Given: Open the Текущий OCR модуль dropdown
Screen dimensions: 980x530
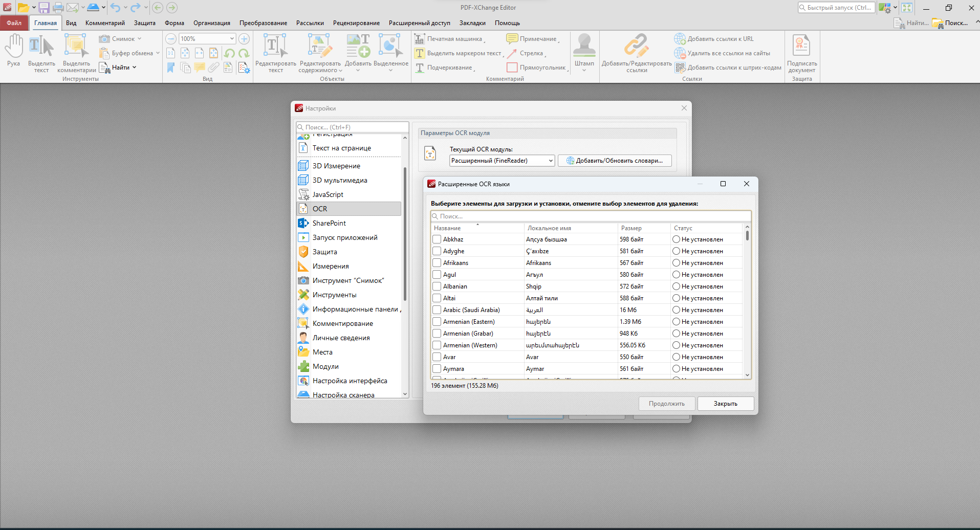Looking at the screenshot, I should (x=502, y=161).
